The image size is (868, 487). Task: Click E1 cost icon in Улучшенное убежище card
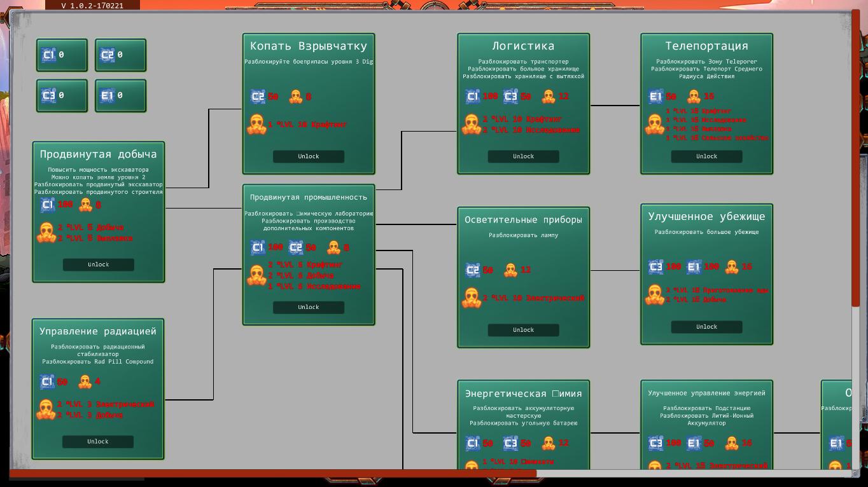coord(694,267)
